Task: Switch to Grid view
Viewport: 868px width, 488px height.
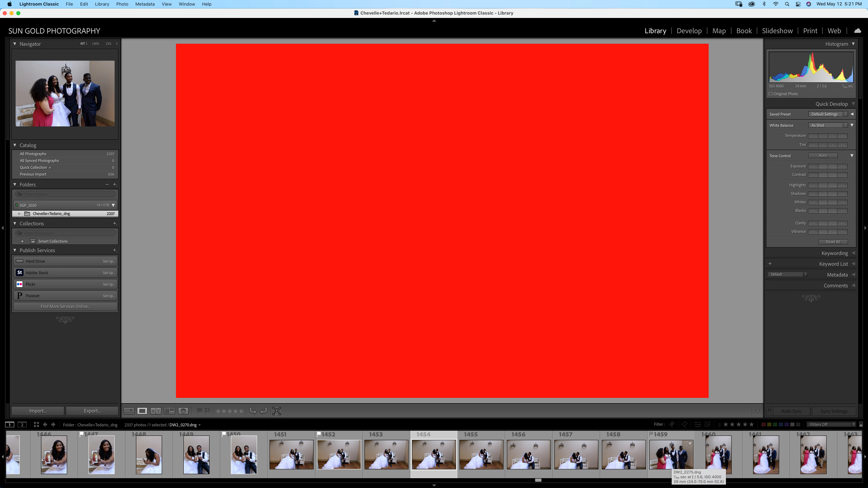Action: coord(129,411)
